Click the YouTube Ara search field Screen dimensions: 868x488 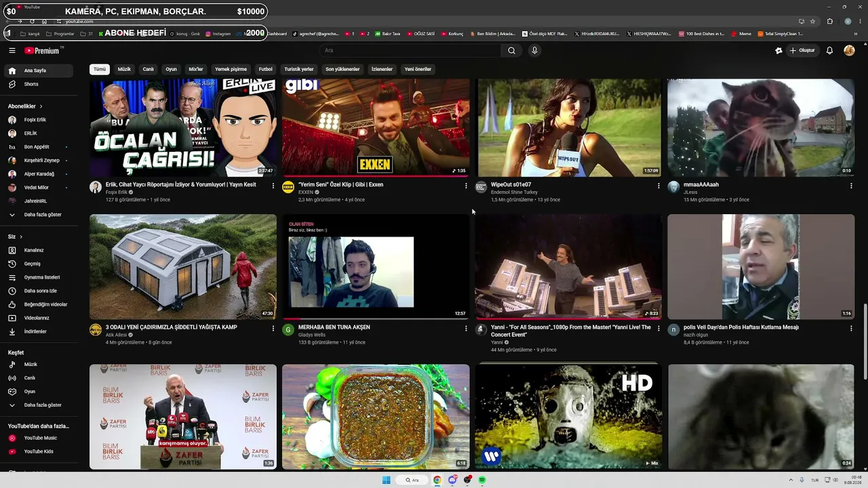pyautogui.click(x=410, y=50)
